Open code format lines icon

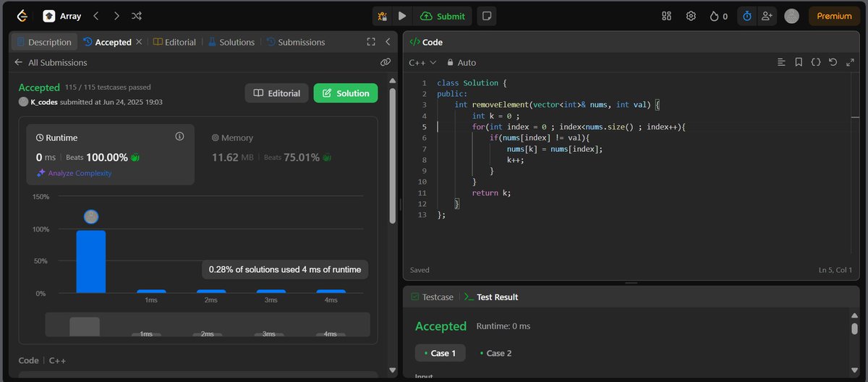[x=781, y=62]
